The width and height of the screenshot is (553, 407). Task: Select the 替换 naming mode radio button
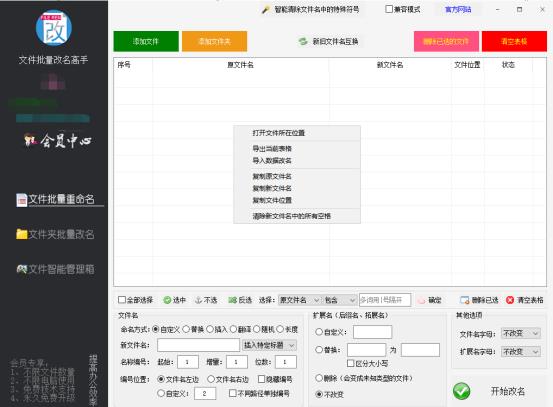(186, 329)
